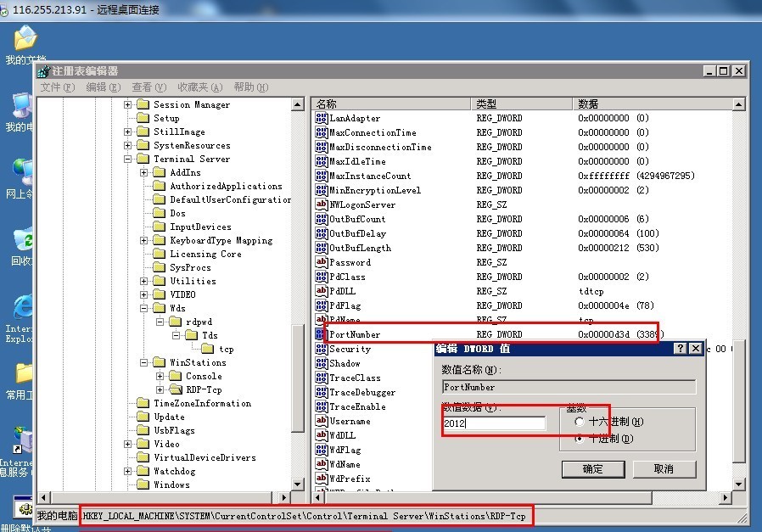The height and width of the screenshot is (532, 762).
Task: Click the 取消 button
Action: pos(664,469)
